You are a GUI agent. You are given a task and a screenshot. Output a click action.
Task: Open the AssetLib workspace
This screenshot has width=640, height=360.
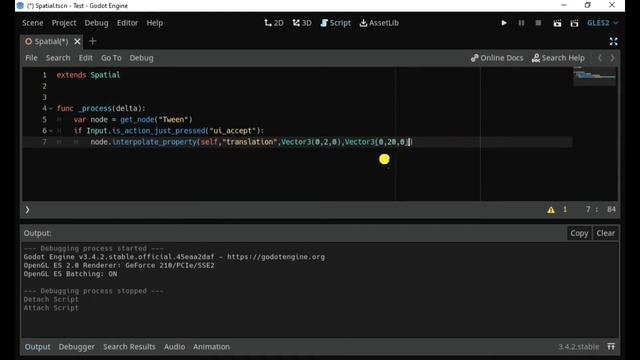click(x=379, y=23)
